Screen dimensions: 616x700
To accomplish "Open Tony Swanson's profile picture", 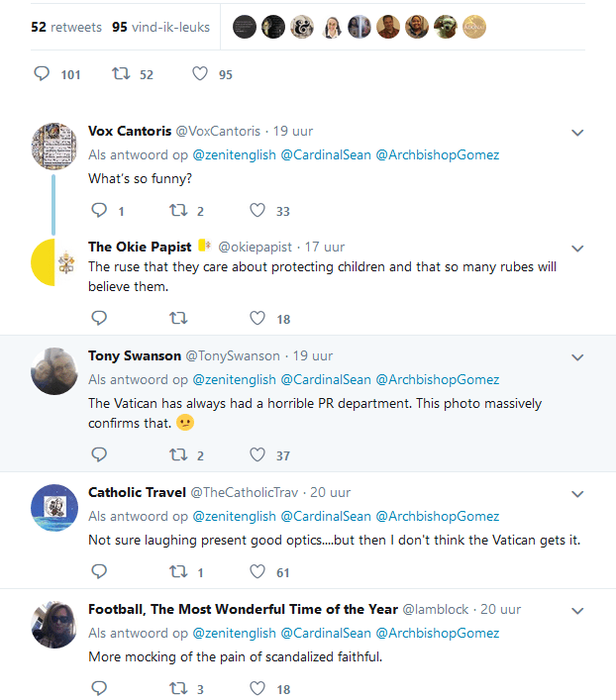I will click(54, 371).
